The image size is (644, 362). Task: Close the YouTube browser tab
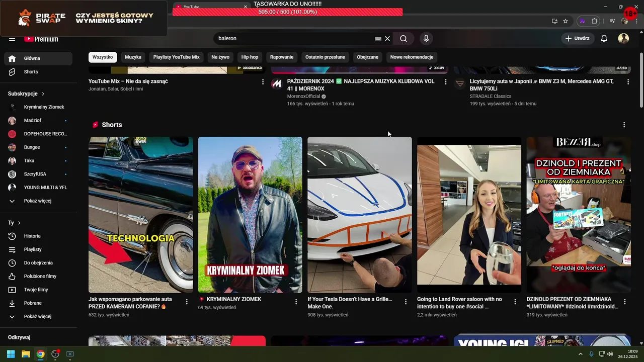pyautogui.click(x=246, y=7)
